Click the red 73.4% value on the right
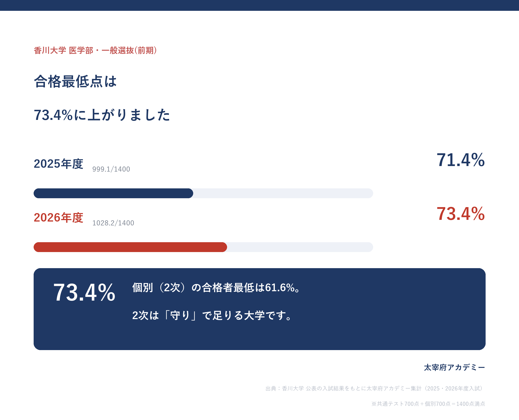 (461, 214)
